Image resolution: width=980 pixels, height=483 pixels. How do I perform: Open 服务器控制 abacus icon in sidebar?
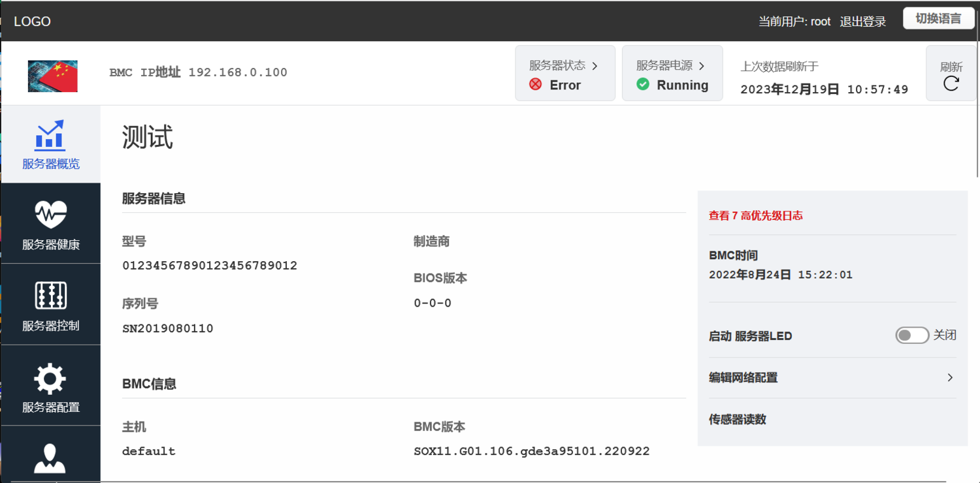50,296
